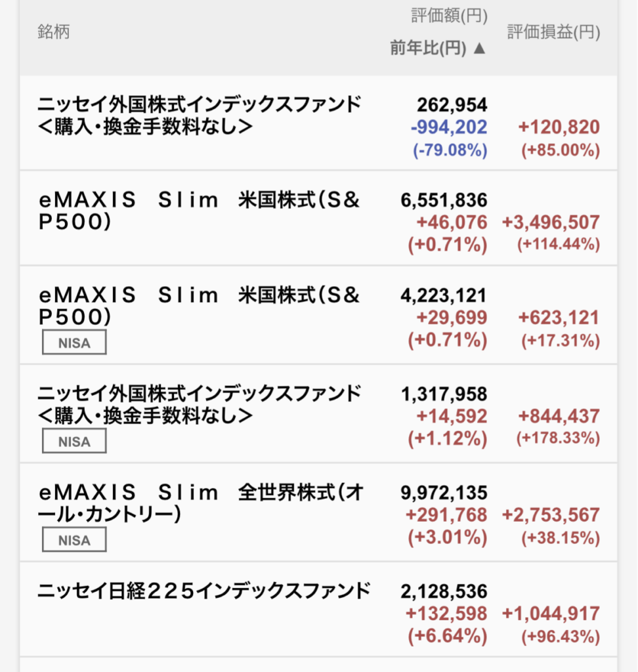Click the +3,496,507 profit figure
This screenshot has height=672, width=638.
551,222
